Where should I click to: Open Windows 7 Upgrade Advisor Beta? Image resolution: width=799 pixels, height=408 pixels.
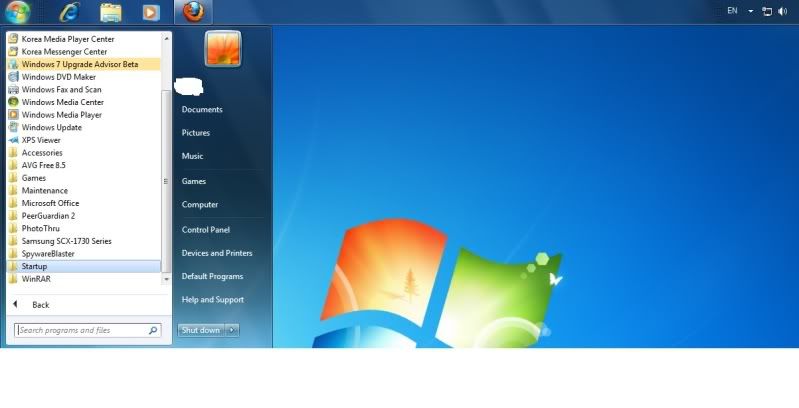click(80, 64)
